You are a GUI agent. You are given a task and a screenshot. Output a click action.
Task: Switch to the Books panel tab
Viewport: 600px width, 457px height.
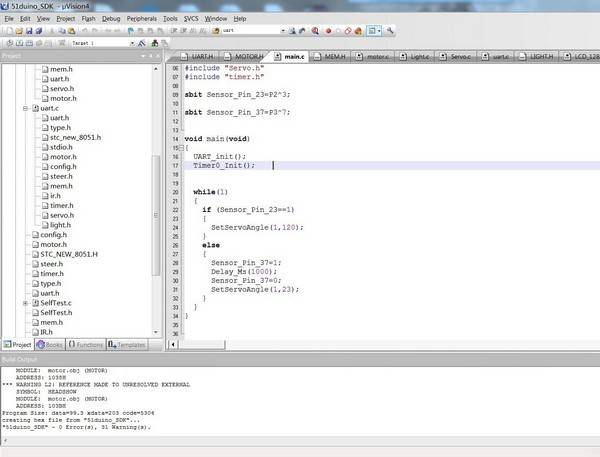click(x=49, y=343)
